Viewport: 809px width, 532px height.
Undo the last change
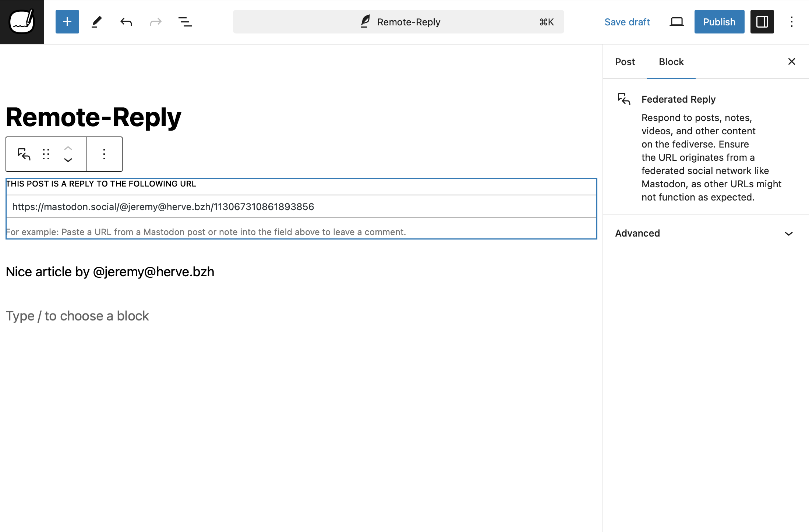click(126, 22)
